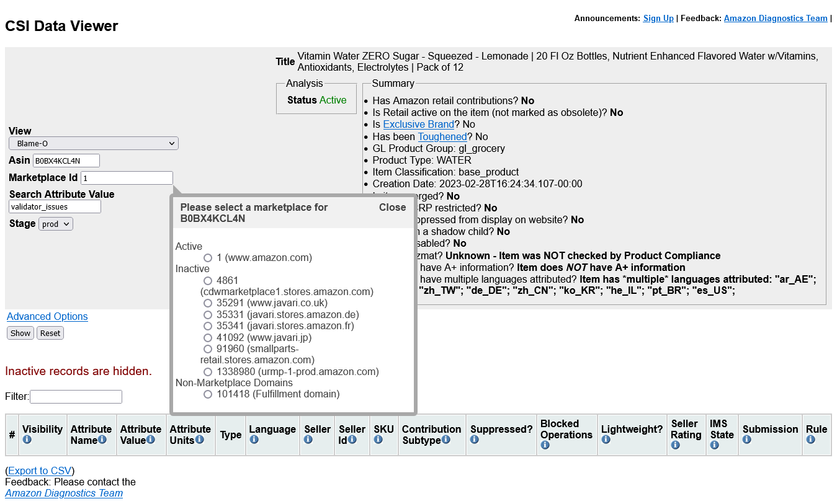Screen dimensions: 837x504
Task: Focus the Marketplace Id input field
Action: 127,178
